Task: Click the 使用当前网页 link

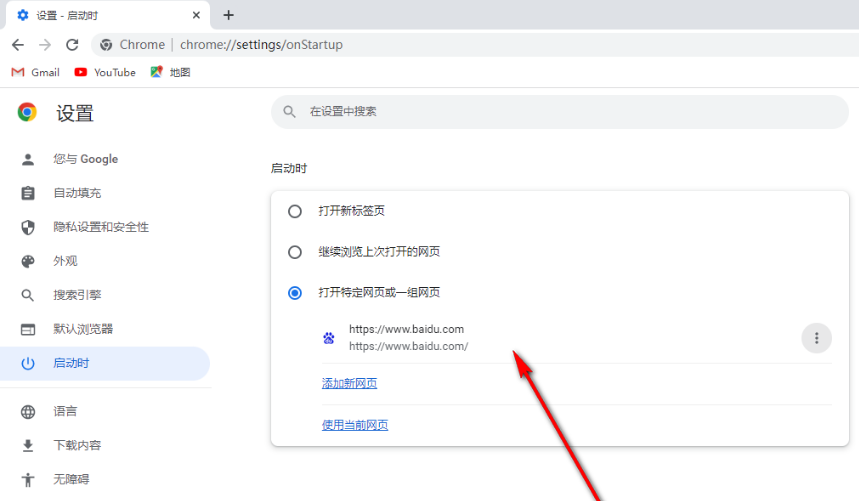Action: click(x=355, y=425)
